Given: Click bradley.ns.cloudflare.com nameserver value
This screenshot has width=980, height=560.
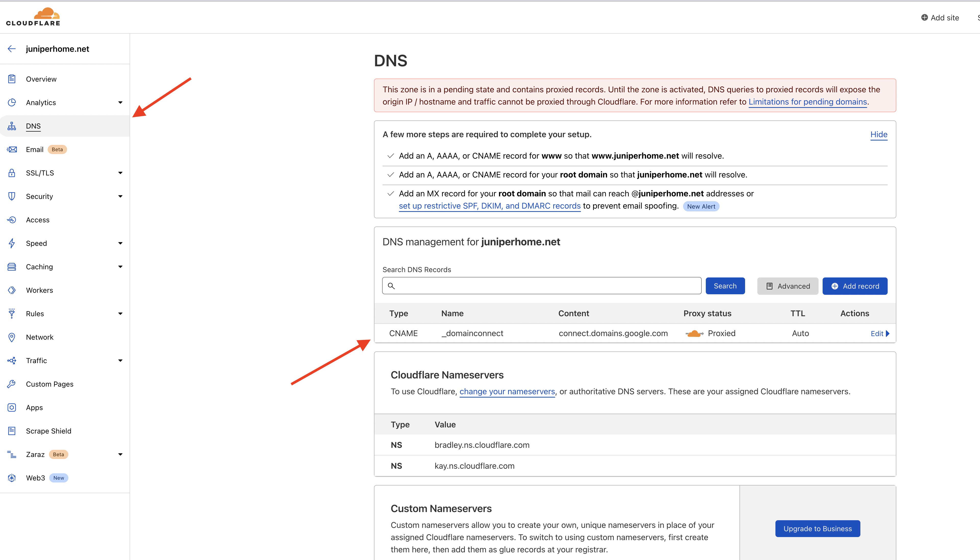Looking at the screenshot, I should click(482, 445).
